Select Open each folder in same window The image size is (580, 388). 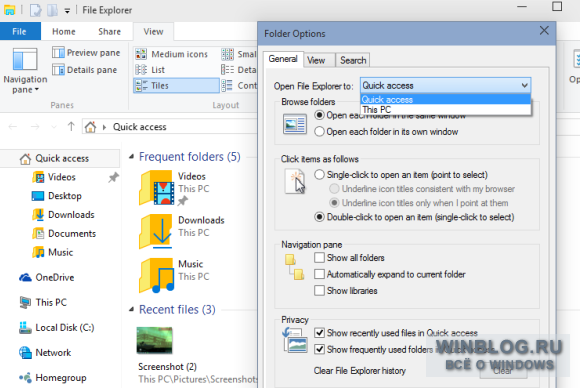(320, 115)
